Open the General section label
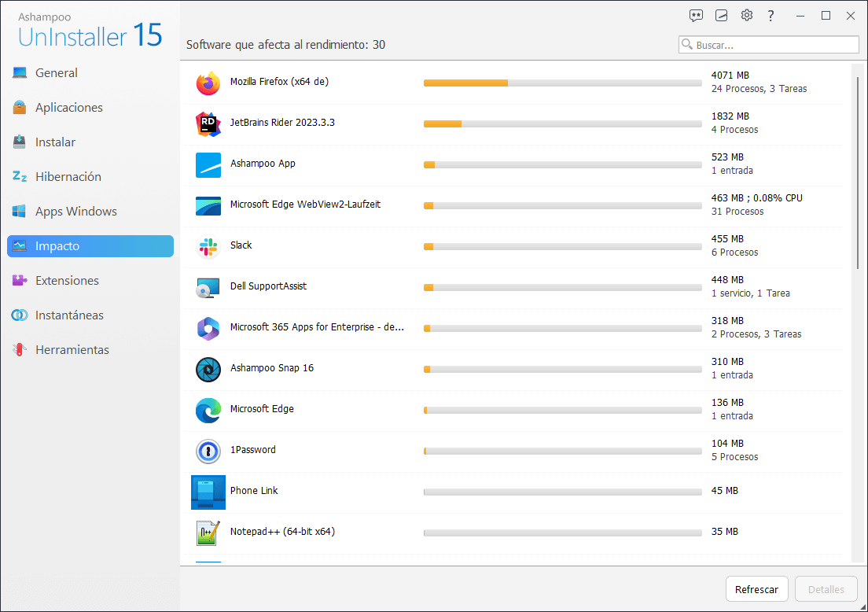868x612 pixels. (x=57, y=72)
